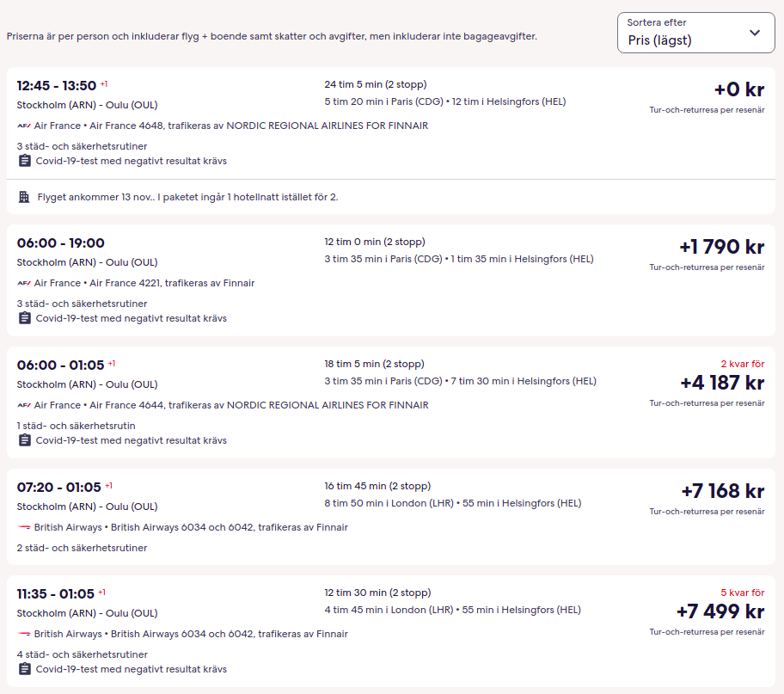This screenshot has height=694, width=784.
Task: Open '4 städ- och säkerhetsrutiner' details
Action: 82,654
